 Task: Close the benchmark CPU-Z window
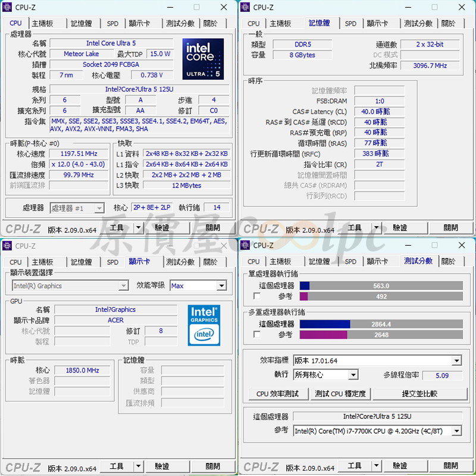462,245
